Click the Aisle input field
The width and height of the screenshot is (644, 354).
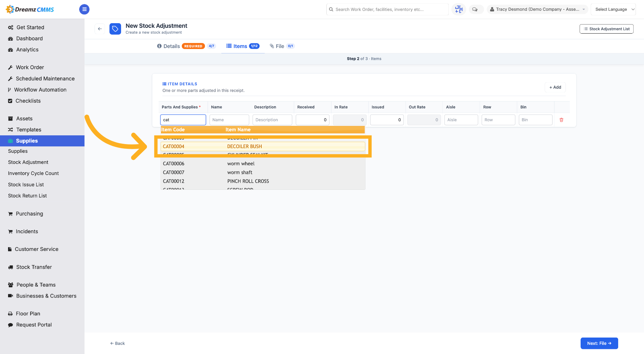click(x=461, y=120)
